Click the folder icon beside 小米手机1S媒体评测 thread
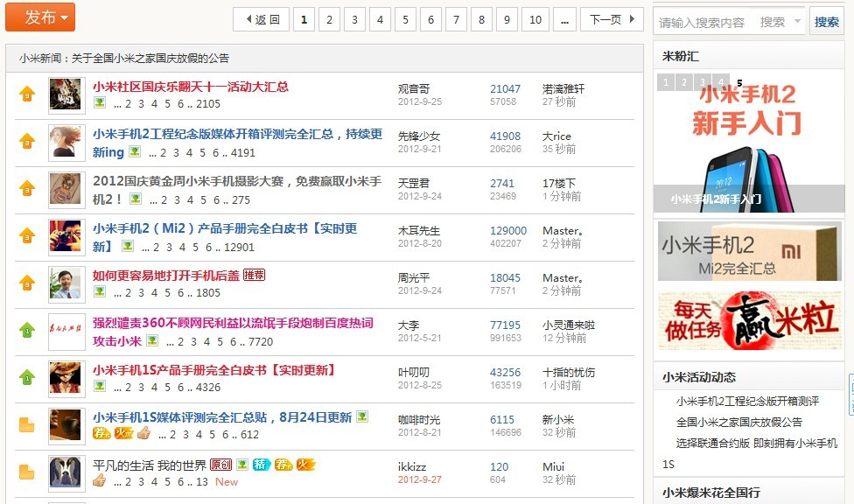The width and height of the screenshot is (854, 504). pos(26,425)
